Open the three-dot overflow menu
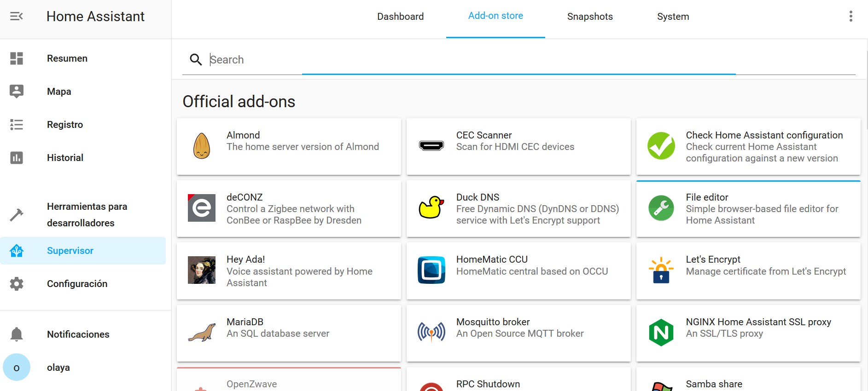Image resolution: width=868 pixels, height=391 pixels. click(851, 17)
